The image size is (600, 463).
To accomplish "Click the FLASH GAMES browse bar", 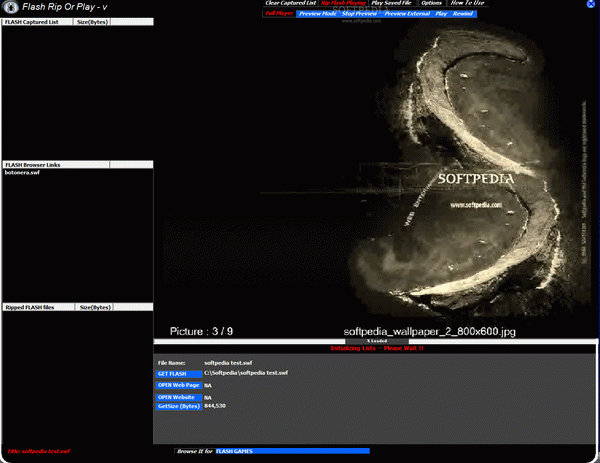I will [292, 451].
